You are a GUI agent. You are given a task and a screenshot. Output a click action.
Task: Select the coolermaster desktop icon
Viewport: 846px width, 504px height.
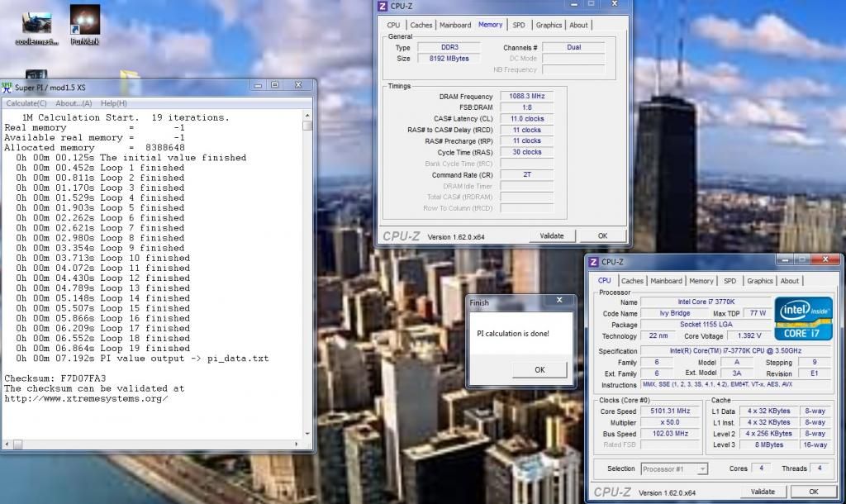(x=36, y=22)
